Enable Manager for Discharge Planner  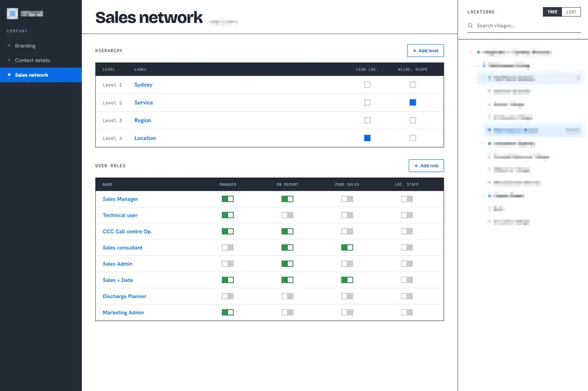pos(228,296)
